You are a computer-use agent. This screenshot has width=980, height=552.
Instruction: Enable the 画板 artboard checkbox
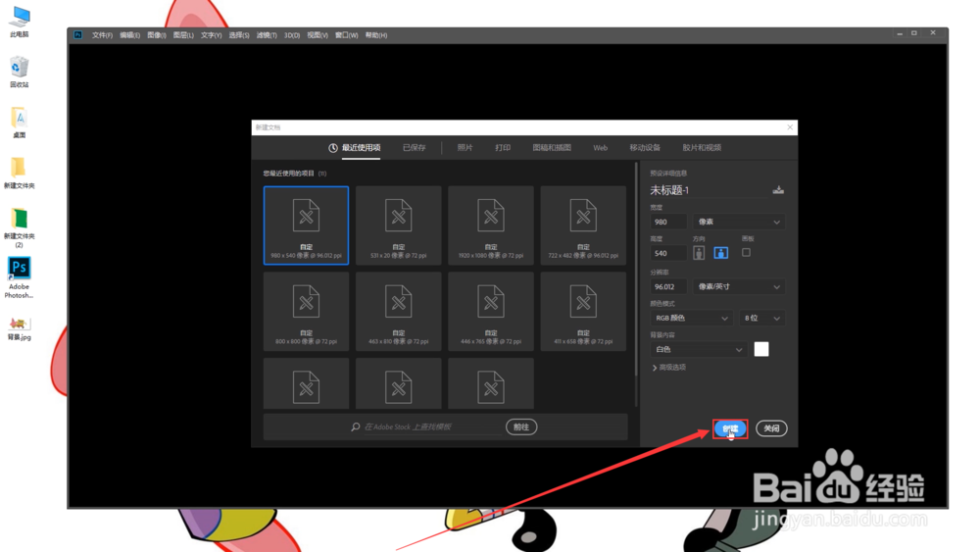pos(746,253)
